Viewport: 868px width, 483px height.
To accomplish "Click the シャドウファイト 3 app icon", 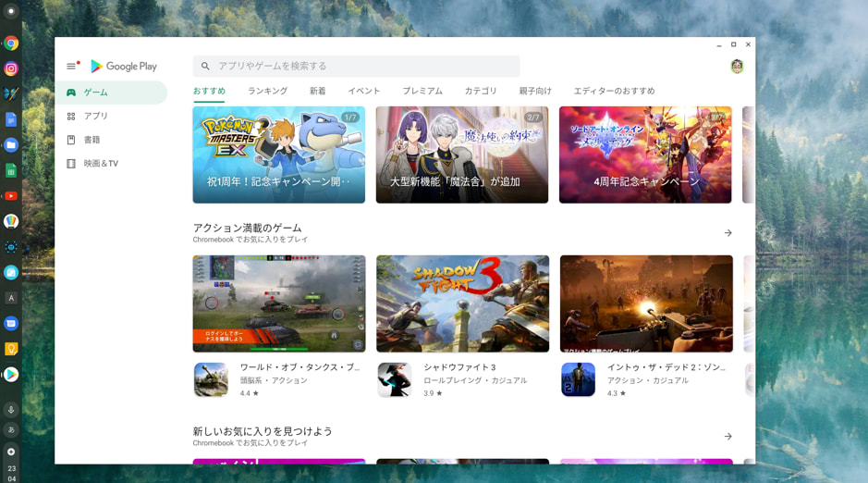I will [395, 379].
